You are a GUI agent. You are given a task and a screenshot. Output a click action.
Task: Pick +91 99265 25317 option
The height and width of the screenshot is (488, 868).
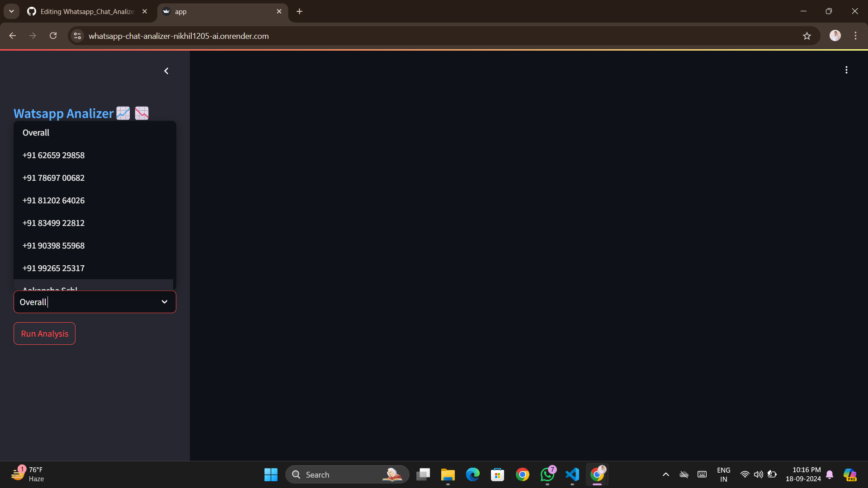[53, 268]
